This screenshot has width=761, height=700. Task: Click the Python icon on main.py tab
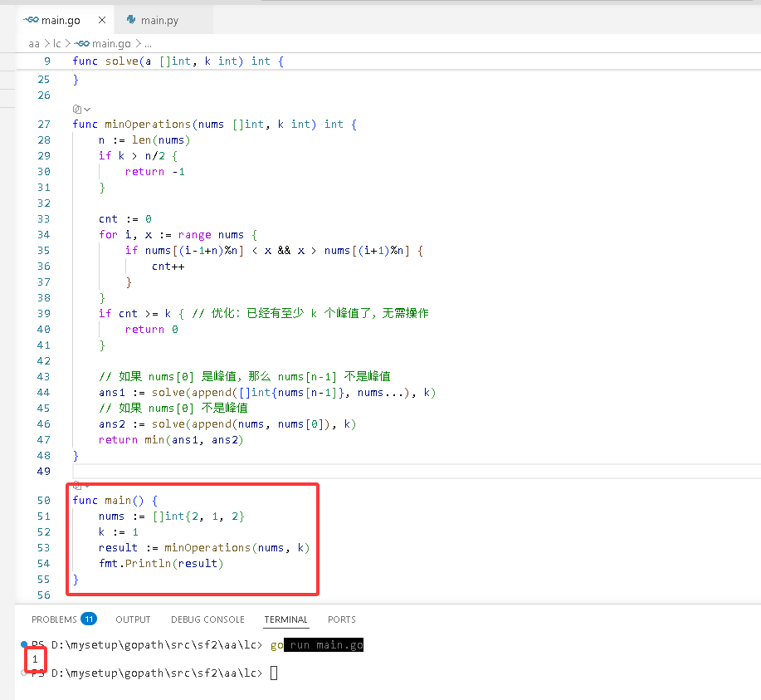click(131, 19)
